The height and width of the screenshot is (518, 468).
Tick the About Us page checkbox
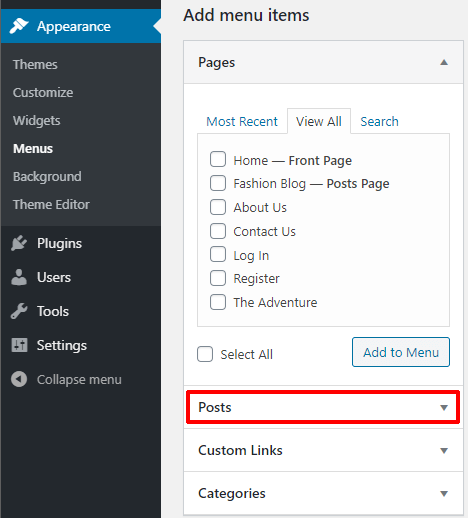click(218, 207)
